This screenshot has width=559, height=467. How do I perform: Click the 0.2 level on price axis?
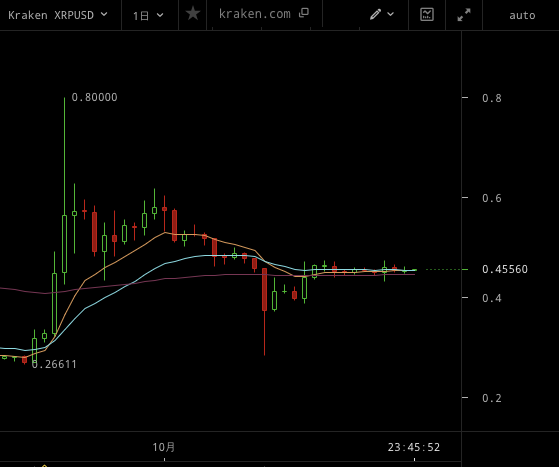coord(492,398)
